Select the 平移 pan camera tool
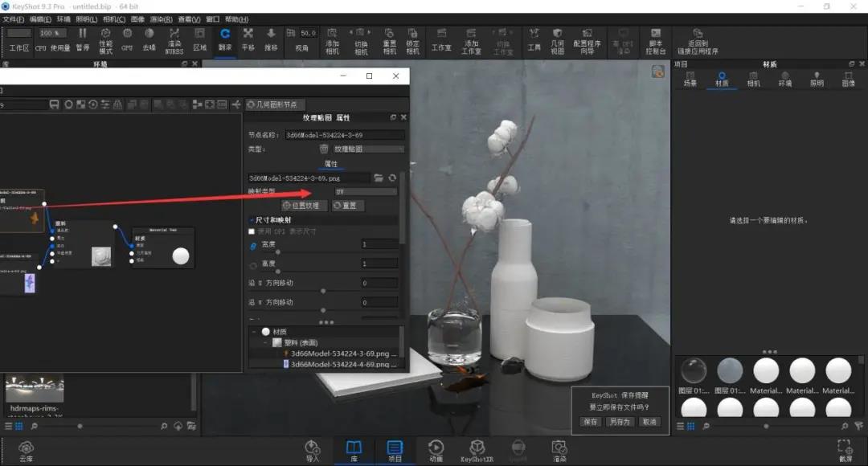The height and width of the screenshot is (466, 868). 248,40
